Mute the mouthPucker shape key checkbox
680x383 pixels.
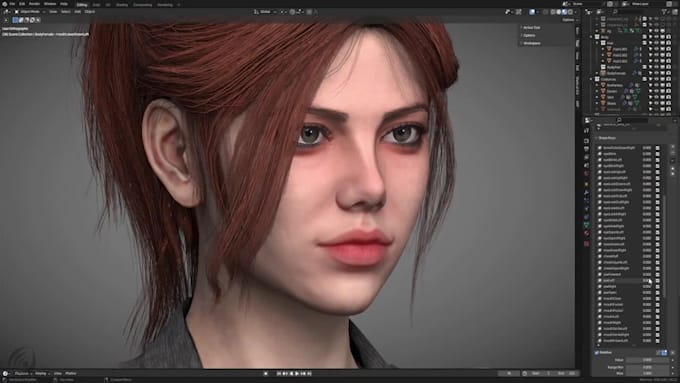[658, 311]
